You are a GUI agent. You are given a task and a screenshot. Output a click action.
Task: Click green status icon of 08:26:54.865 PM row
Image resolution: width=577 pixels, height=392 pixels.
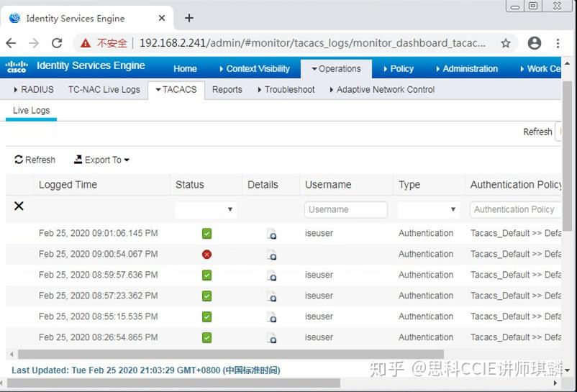206,337
